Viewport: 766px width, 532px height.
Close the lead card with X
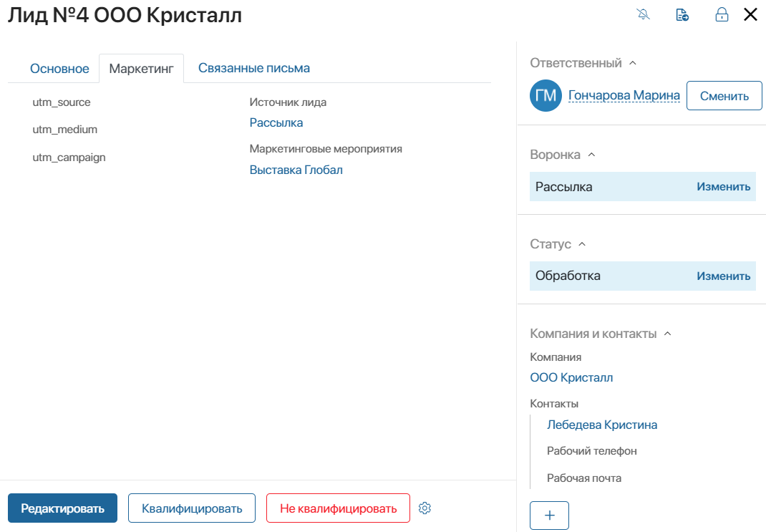pos(750,14)
